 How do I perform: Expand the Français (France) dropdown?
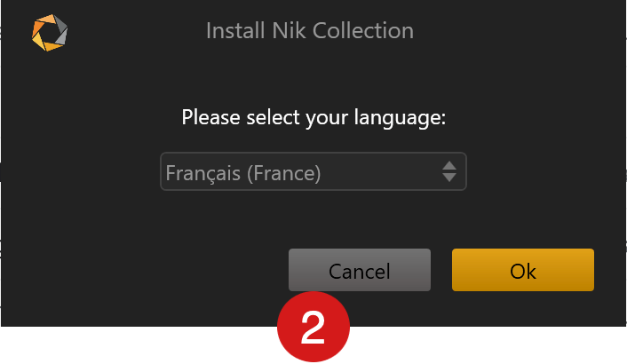click(313, 171)
